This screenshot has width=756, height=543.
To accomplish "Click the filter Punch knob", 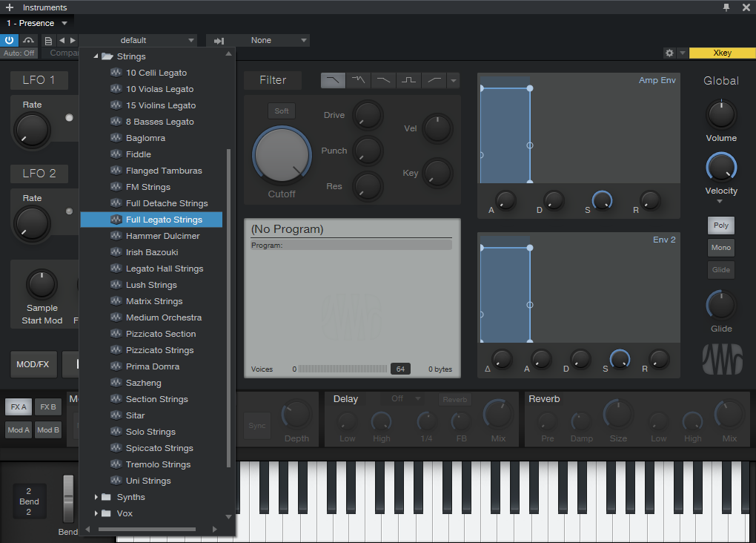I will (x=368, y=151).
